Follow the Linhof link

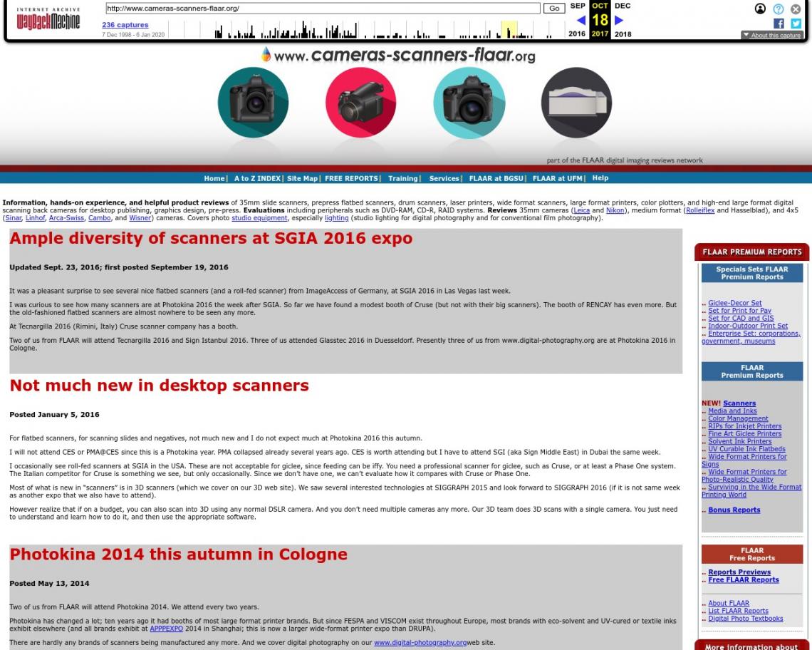click(35, 218)
